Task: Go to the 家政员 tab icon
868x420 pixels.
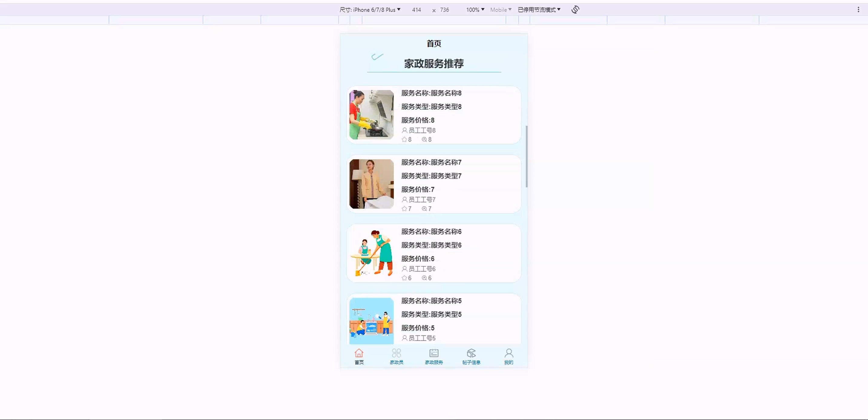Action: [x=396, y=353]
